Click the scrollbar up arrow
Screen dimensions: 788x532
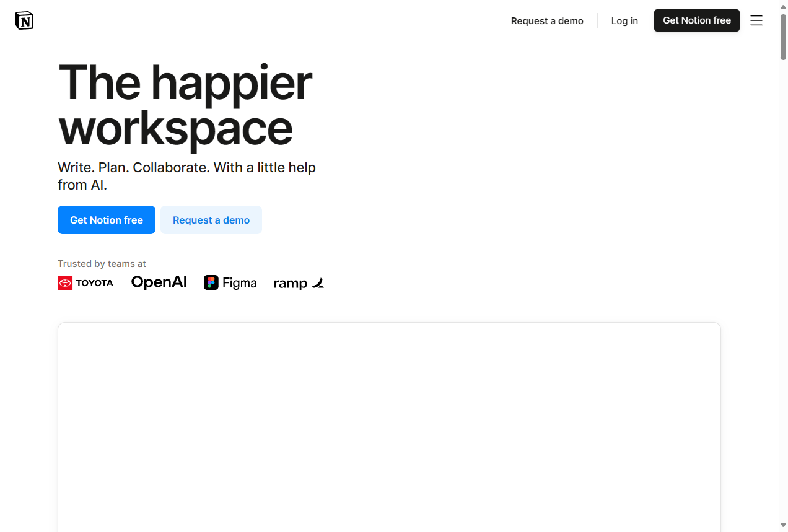(x=783, y=7)
